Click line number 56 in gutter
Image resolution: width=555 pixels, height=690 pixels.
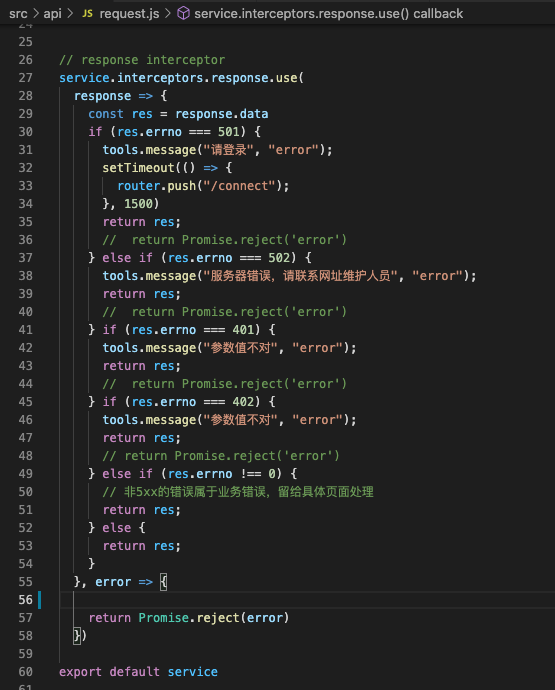[x=26, y=600]
